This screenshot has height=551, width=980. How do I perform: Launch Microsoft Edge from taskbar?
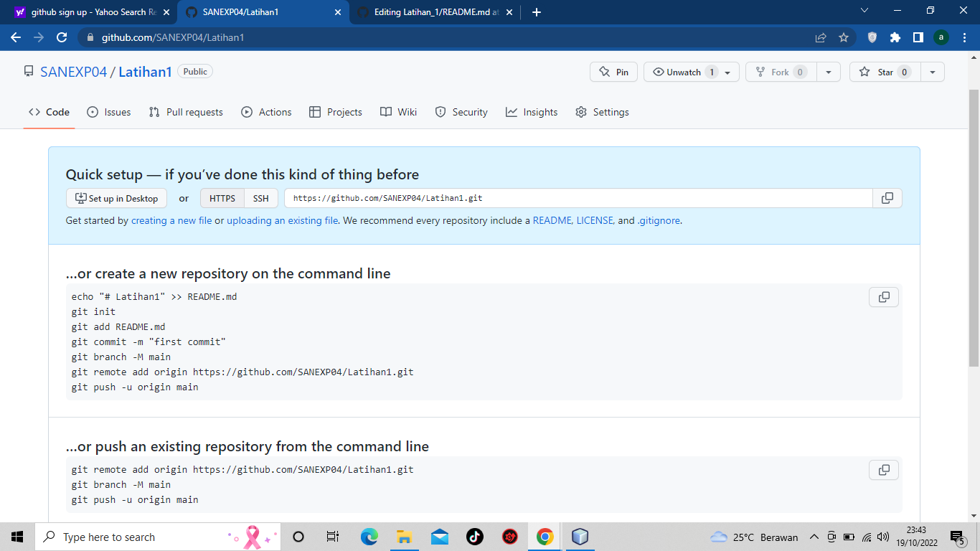pos(369,537)
